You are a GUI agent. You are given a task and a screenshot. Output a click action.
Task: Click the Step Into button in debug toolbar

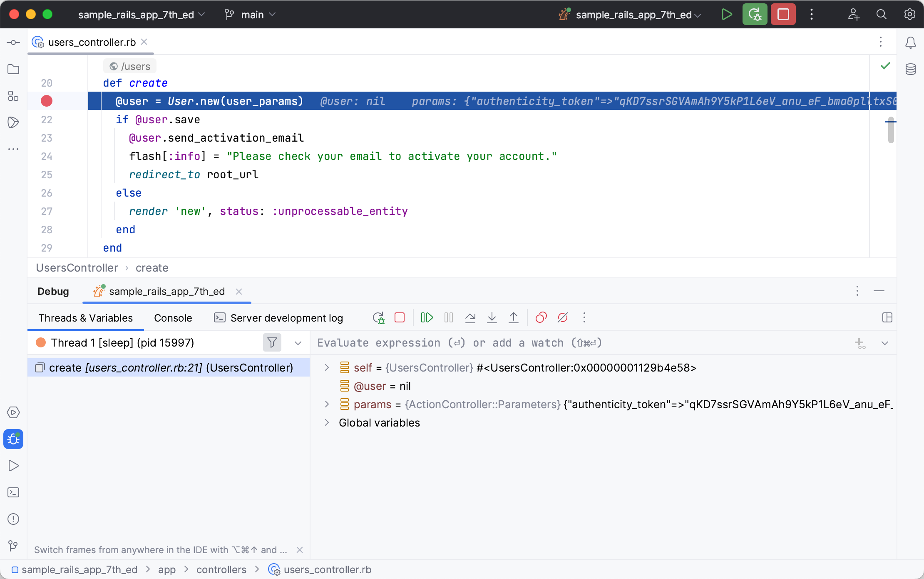pyautogui.click(x=491, y=318)
